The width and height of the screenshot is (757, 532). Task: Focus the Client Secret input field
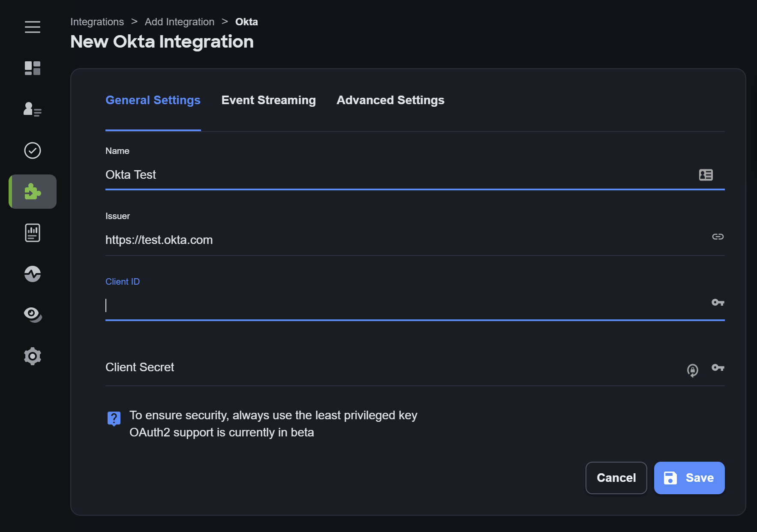click(386, 368)
